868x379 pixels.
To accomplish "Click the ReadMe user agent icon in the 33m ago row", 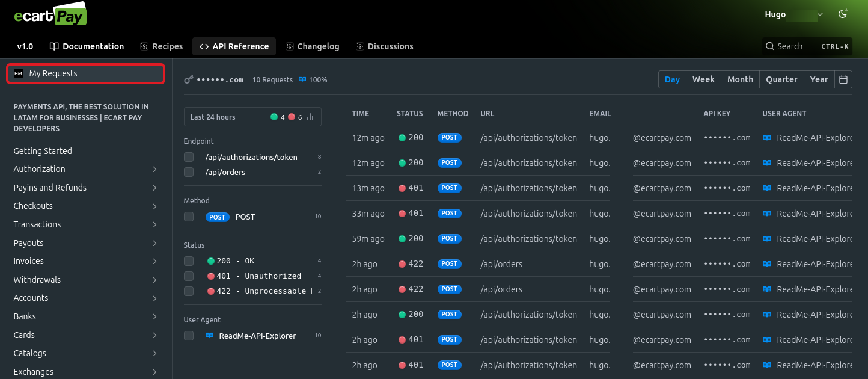I will tap(767, 214).
